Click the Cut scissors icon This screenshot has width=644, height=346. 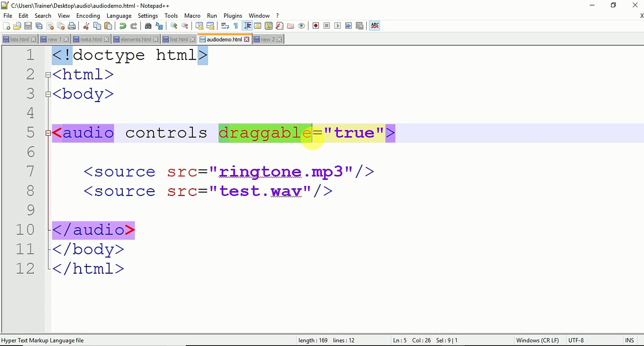pos(86,26)
